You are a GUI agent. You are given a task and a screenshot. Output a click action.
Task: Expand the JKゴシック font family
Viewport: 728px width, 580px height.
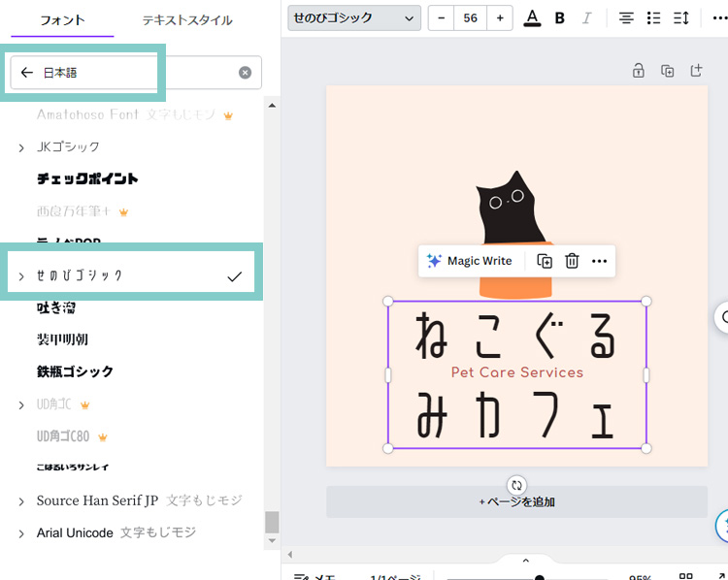click(x=21, y=148)
